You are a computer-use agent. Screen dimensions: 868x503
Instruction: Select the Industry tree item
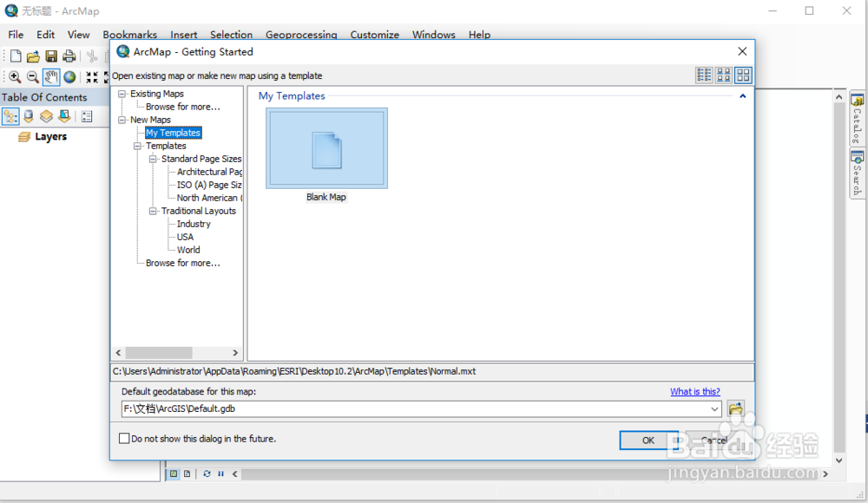194,224
